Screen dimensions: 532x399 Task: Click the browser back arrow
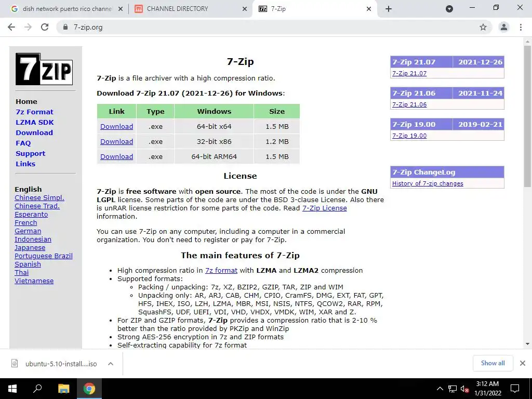click(x=11, y=27)
